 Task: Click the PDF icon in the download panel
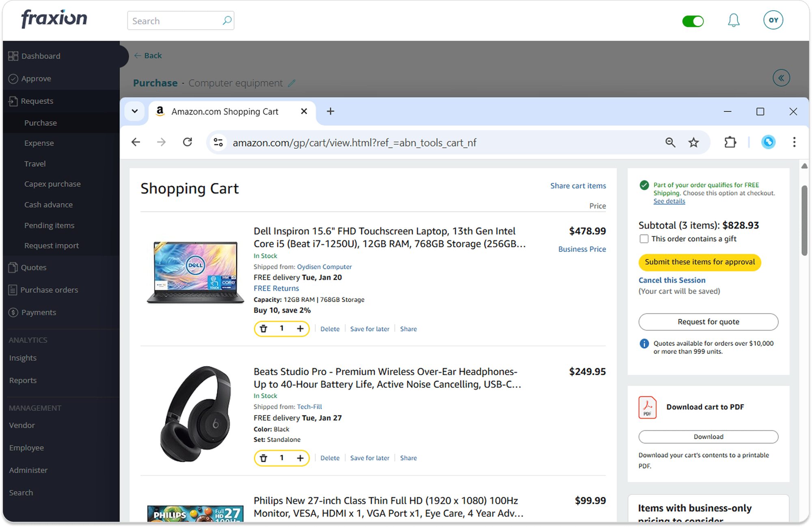pyautogui.click(x=647, y=407)
